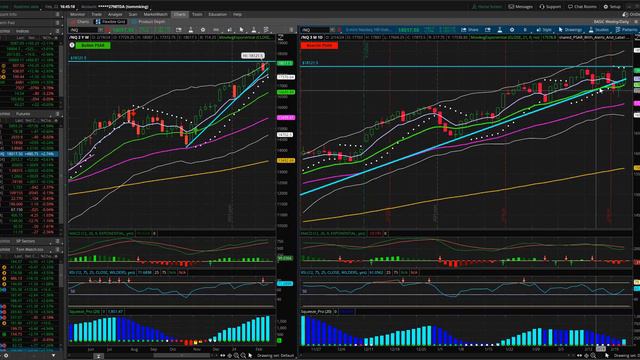
Task: Select the Charts sub-tab
Action: [80, 22]
